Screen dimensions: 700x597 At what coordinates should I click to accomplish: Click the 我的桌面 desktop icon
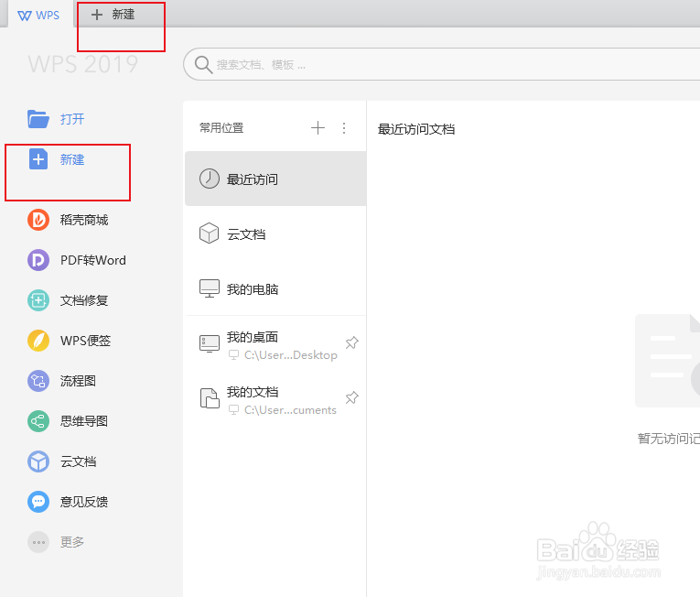coord(209,343)
